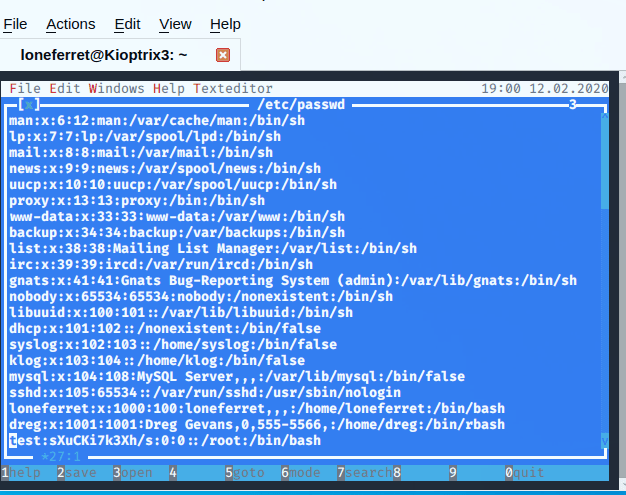Open the ht editor File menu

[x=25, y=88]
